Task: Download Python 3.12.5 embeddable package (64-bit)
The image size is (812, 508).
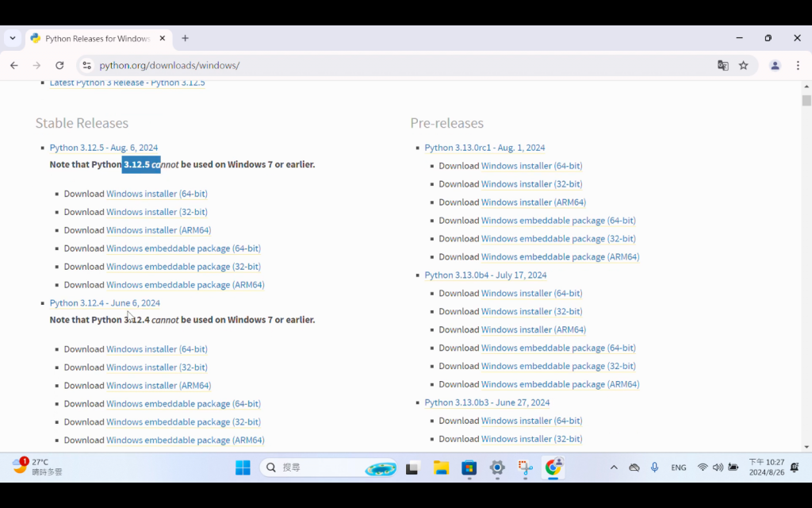Action: tap(183, 248)
